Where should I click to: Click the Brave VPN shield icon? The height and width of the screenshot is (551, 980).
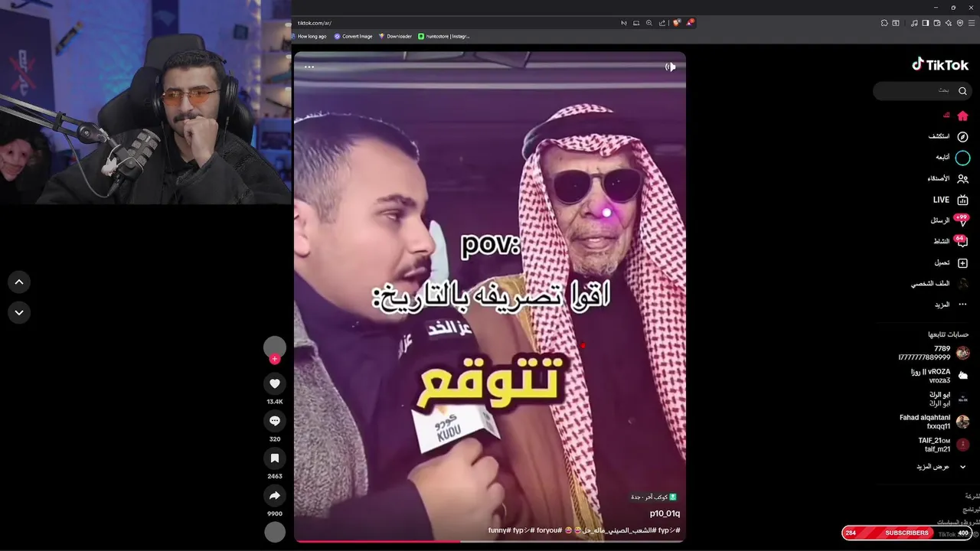[x=960, y=23]
